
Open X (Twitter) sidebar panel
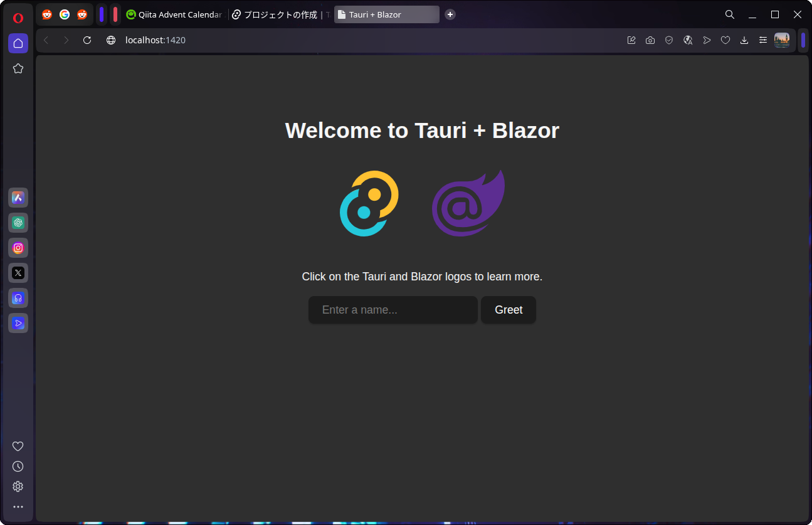[18, 273]
